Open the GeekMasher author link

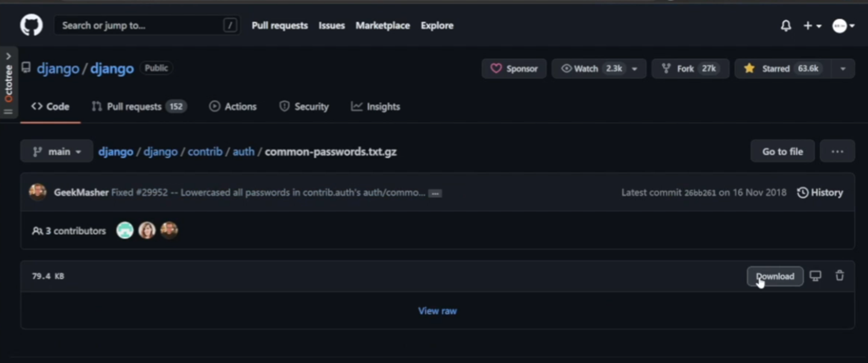[x=81, y=193]
